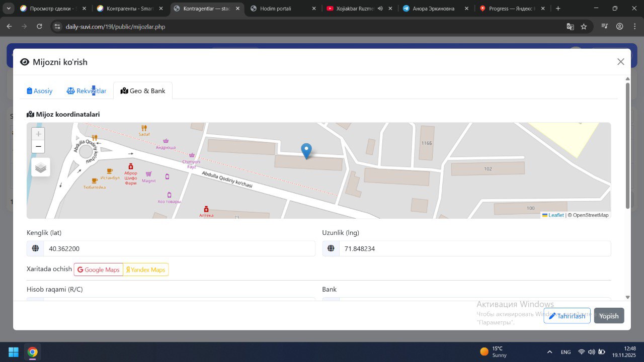Viewport: 644px width, 362px height.
Task: Open the Chrome tab search dropdown
Action: coord(9,9)
